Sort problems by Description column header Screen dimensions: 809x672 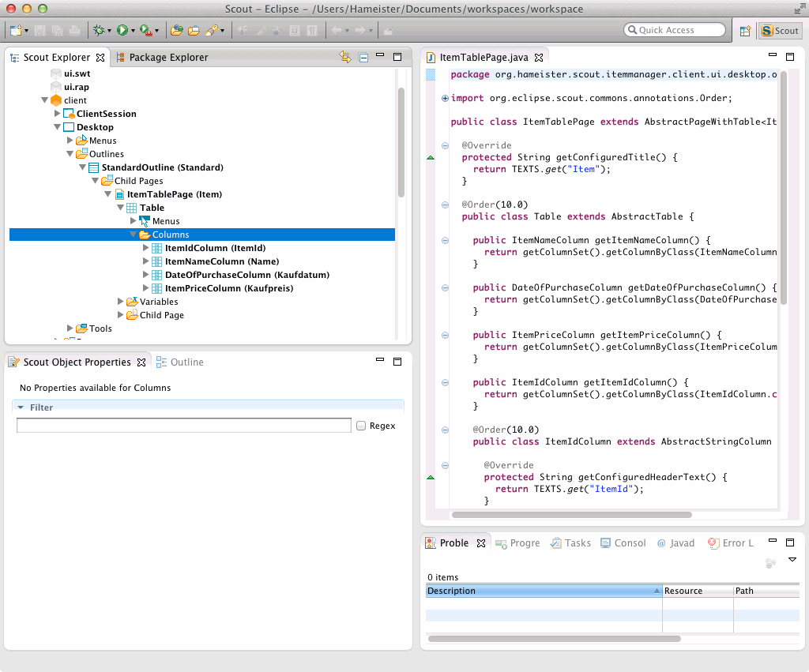click(542, 591)
